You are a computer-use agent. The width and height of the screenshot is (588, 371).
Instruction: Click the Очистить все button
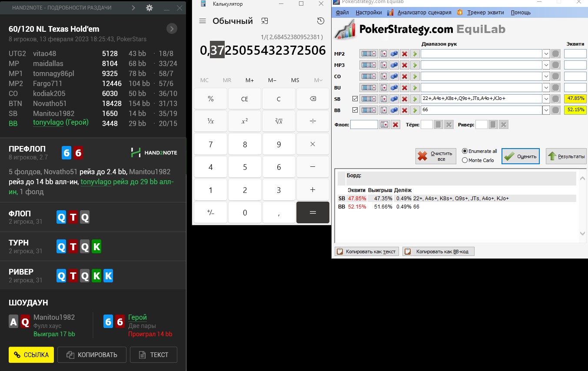(435, 156)
